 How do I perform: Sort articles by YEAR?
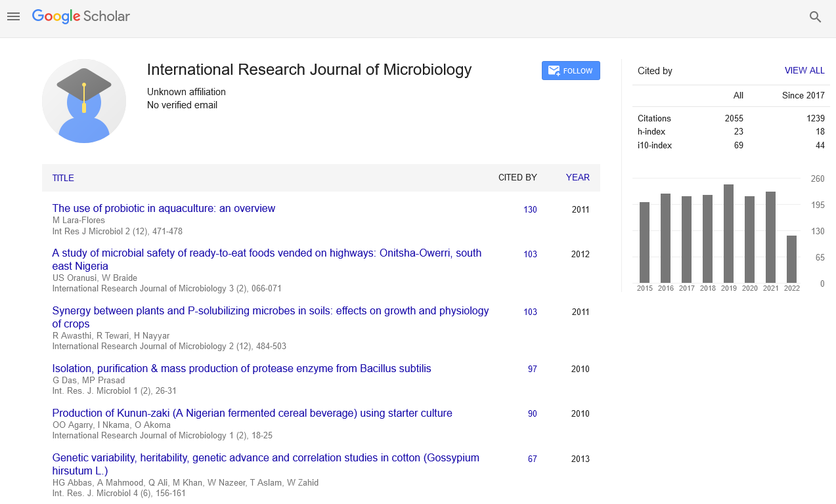coord(577,177)
